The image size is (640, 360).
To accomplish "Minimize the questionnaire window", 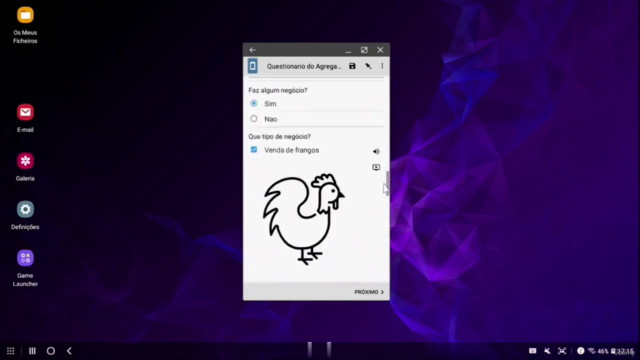I will click(348, 50).
